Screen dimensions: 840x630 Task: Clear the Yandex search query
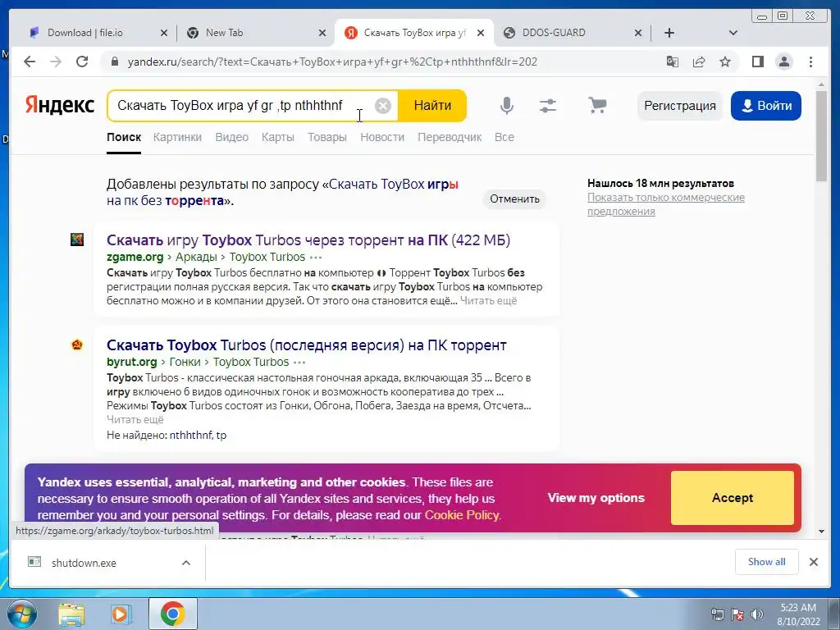(x=382, y=106)
